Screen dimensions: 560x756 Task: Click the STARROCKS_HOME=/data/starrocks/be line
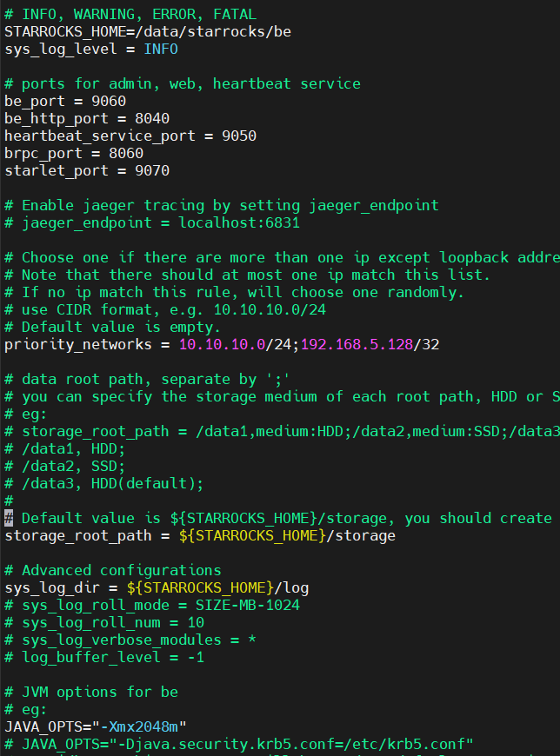pyautogui.click(x=148, y=32)
